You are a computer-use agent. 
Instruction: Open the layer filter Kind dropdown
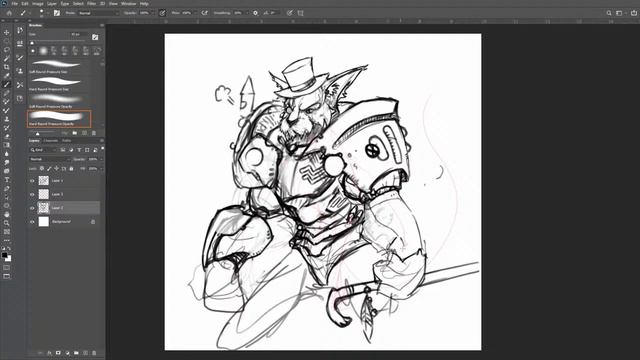pos(43,150)
